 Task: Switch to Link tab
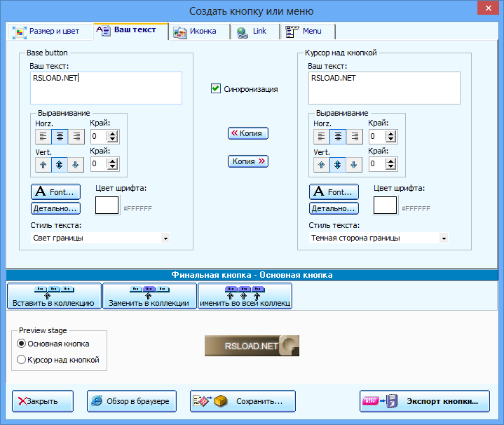255,32
